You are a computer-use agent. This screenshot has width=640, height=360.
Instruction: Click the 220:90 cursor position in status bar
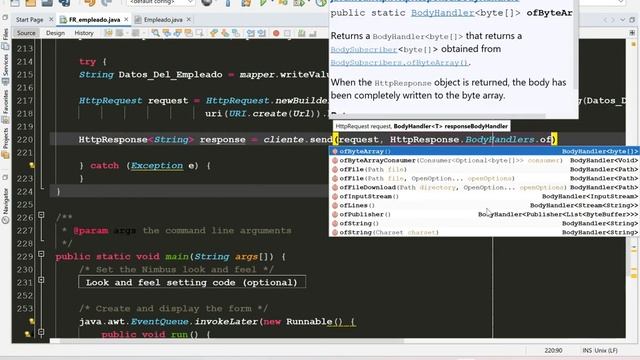click(x=553, y=351)
